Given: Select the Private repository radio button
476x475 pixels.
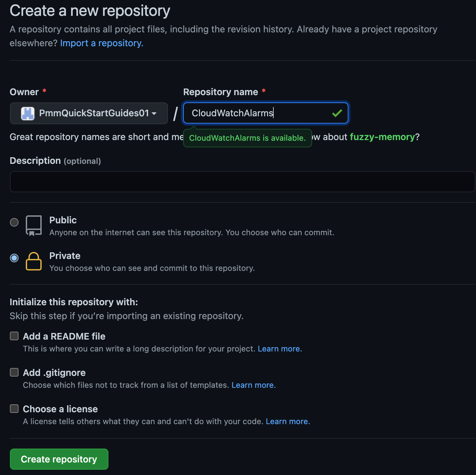Looking at the screenshot, I should [14, 258].
